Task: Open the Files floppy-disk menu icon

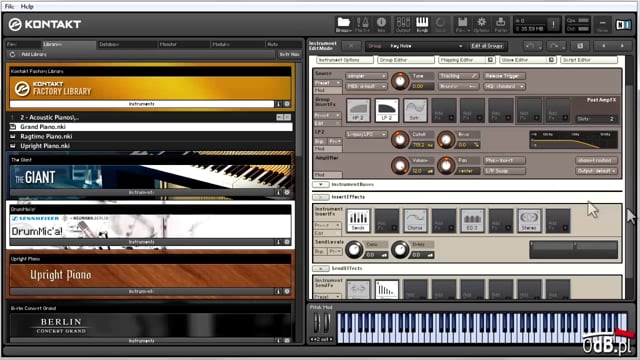Action: (462, 24)
